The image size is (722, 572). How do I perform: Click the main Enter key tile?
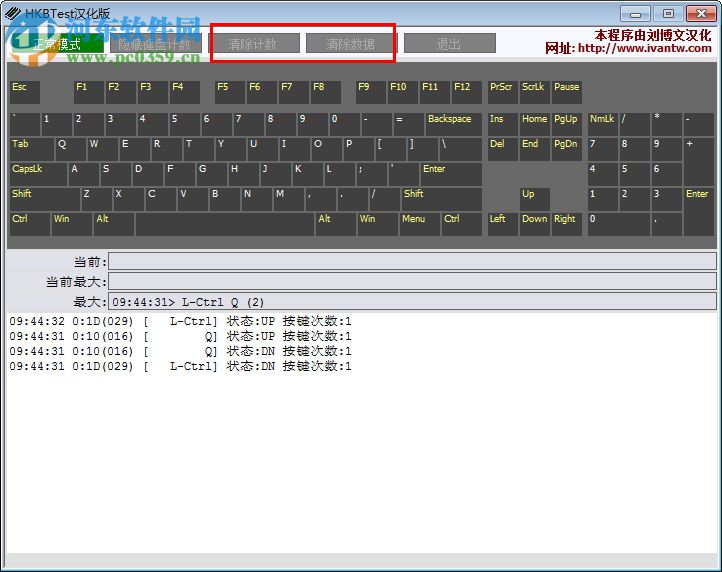pyautogui.click(x=451, y=174)
